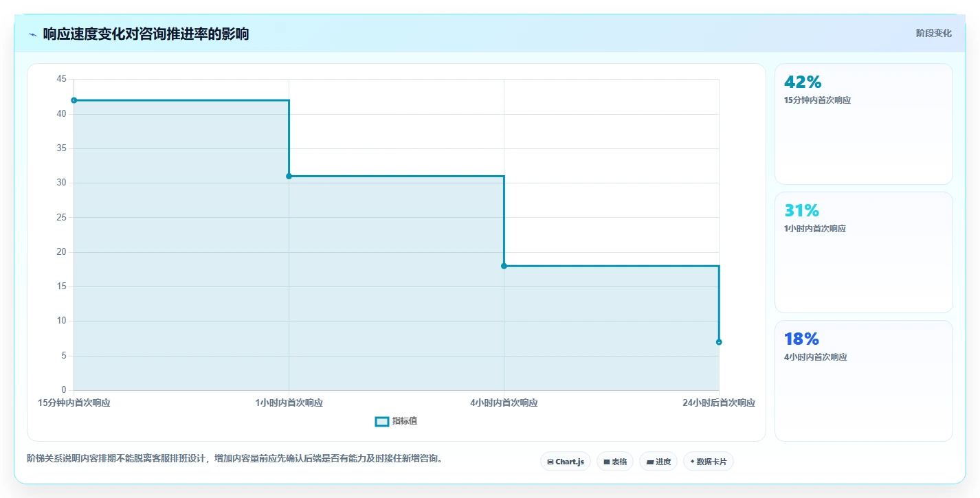Select the 进度 tag

tap(658, 462)
